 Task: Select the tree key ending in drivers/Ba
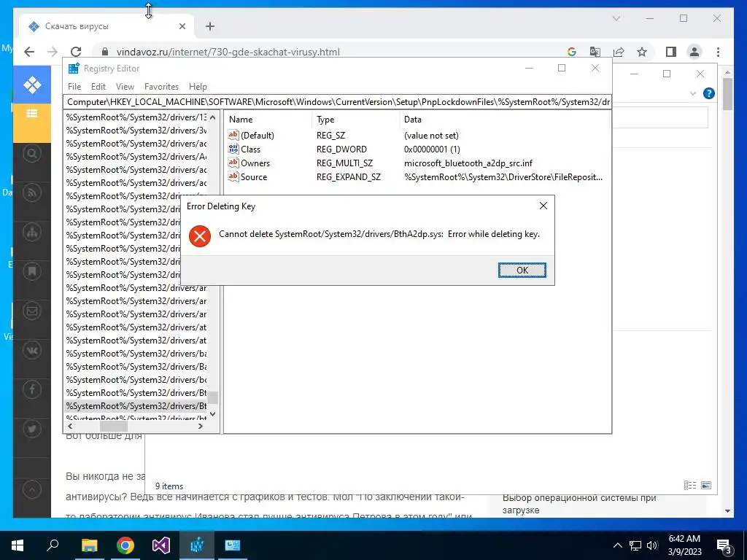[x=136, y=367]
